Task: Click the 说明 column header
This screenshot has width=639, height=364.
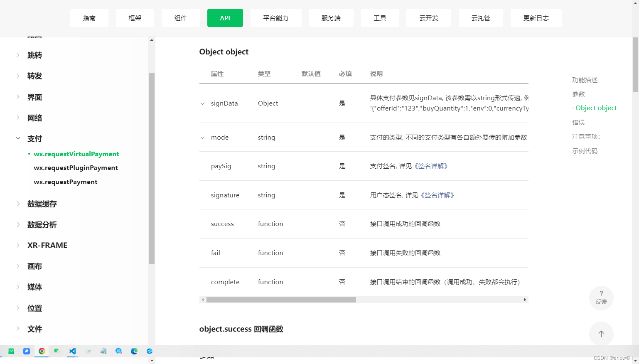Action: (376, 74)
